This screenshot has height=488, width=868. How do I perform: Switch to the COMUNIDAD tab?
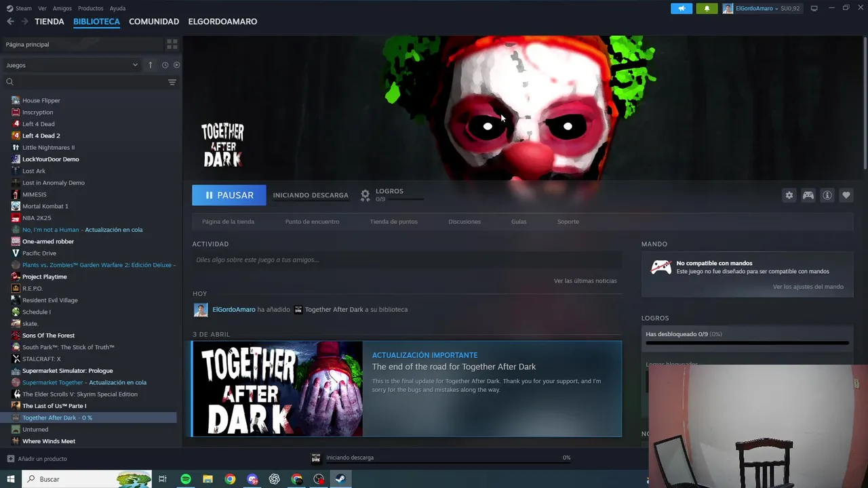click(154, 22)
